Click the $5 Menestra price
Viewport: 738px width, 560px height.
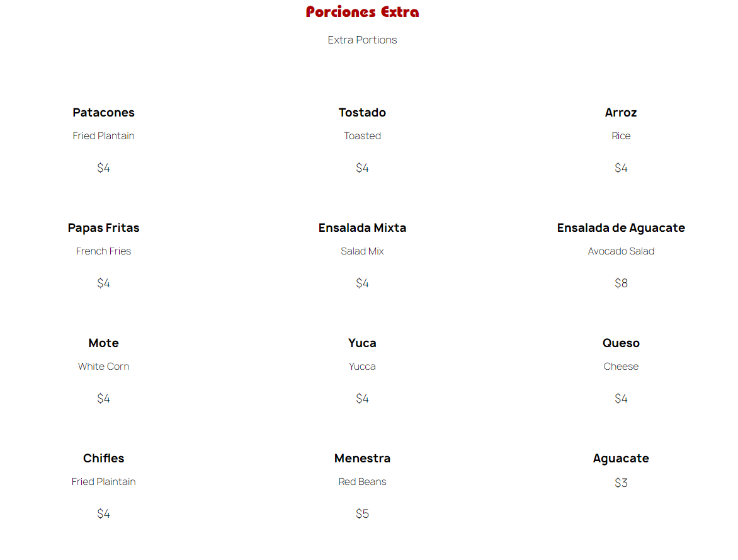pyautogui.click(x=362, y=514)
